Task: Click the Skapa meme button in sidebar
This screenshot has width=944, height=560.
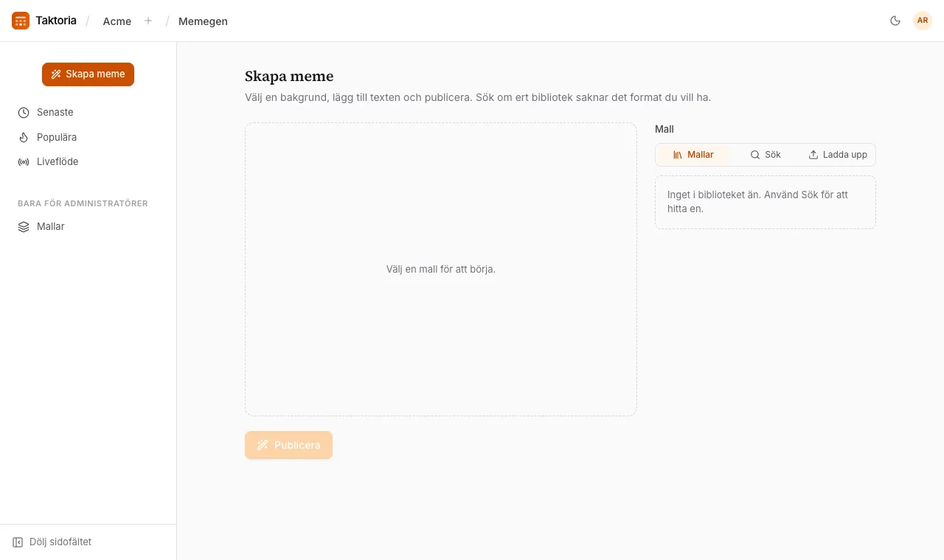Action: (x=88, y=74)
